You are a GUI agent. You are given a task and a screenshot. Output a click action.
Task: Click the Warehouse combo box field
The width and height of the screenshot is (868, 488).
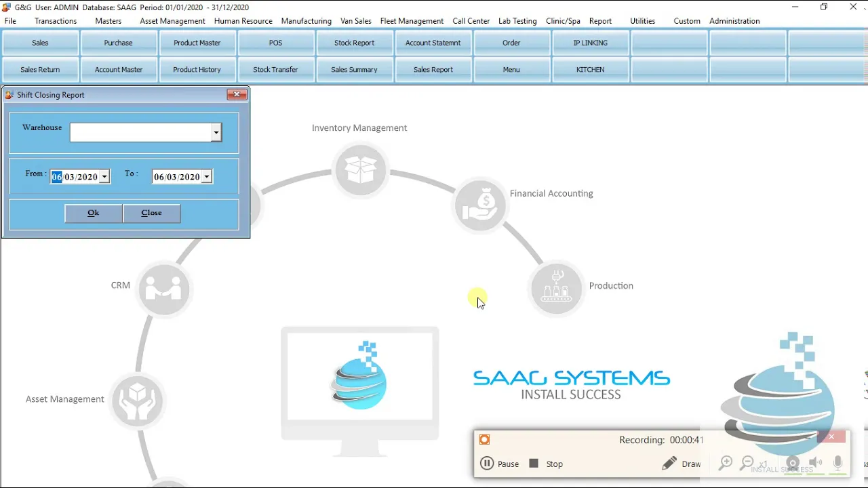coord(146,132)
